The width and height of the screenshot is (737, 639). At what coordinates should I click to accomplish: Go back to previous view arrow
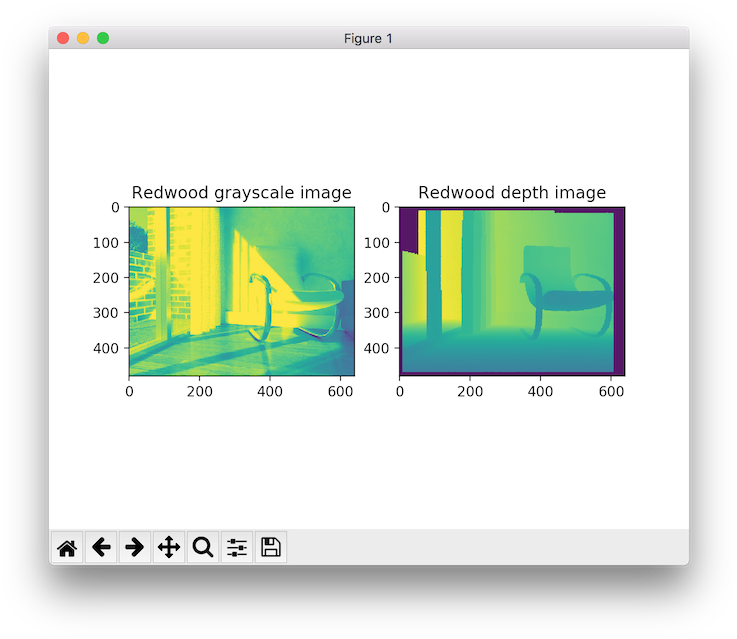coord(101,547)
